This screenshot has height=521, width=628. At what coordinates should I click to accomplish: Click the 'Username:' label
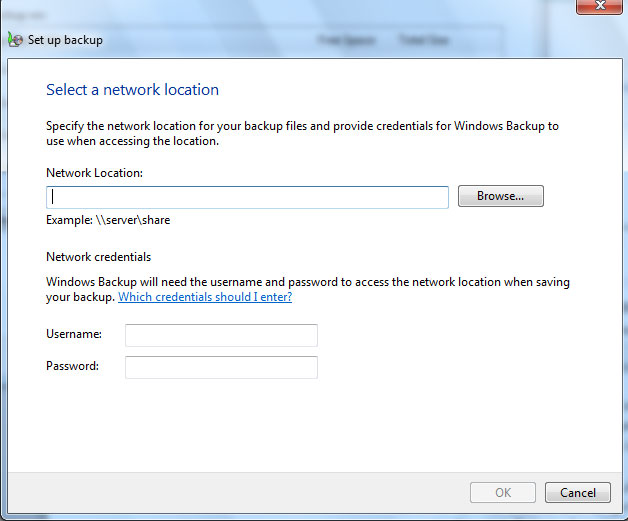tap(73, 335)
